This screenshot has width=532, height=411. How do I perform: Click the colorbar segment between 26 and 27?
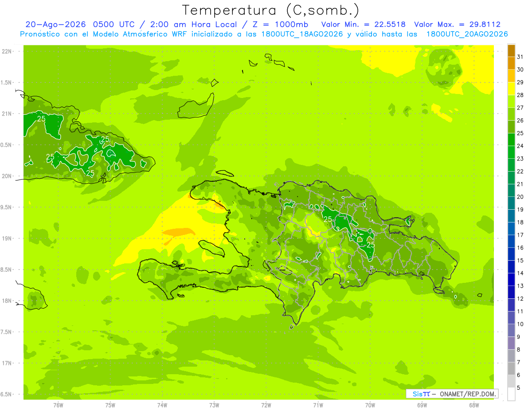coord(511,114)
